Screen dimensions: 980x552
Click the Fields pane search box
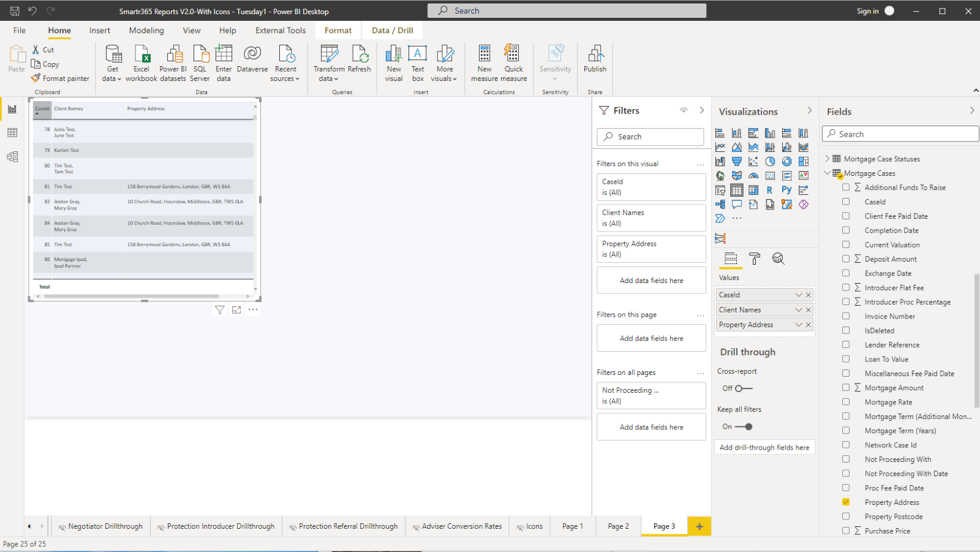900,134
